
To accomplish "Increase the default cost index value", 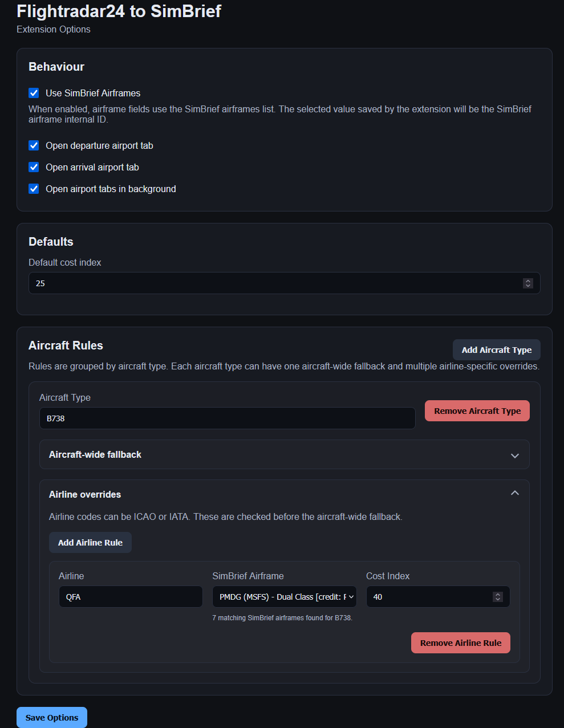I will coord(528,280).
